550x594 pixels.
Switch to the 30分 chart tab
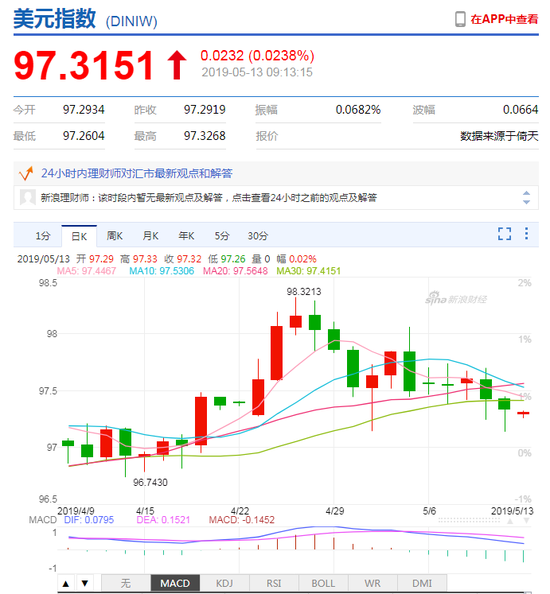click(x=258, y=236)
